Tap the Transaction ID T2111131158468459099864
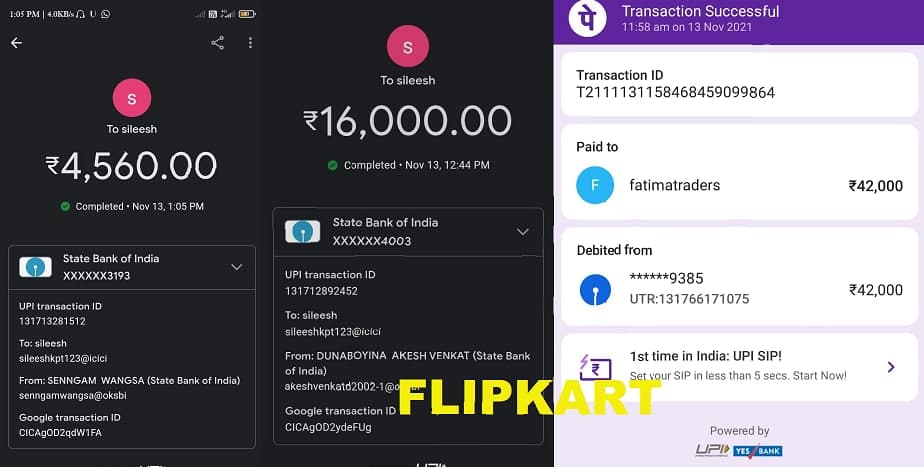Viewport: 924px width, 467px height. (675, 92)
